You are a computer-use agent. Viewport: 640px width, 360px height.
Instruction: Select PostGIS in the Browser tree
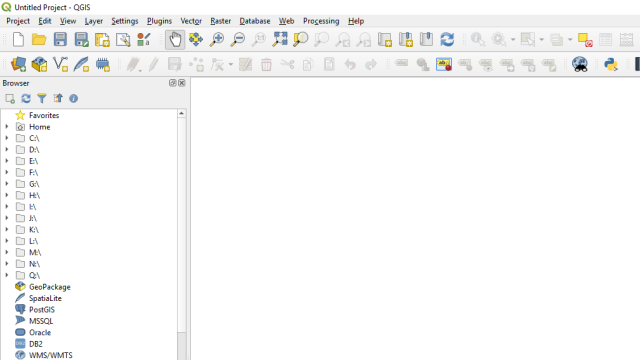click(42, 310)
